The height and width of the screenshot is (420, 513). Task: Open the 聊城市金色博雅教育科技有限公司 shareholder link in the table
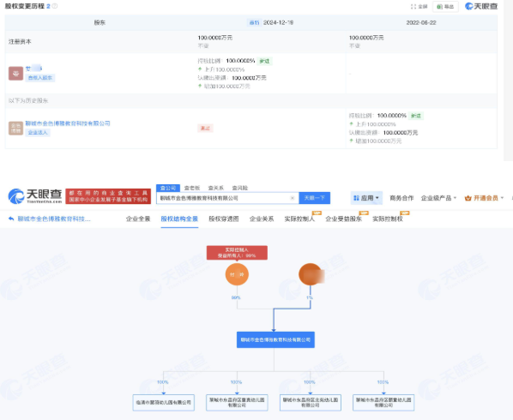[x=68, y=123]
